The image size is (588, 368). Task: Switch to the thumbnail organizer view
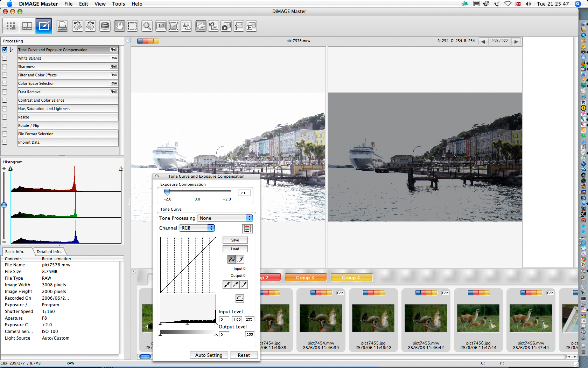click(10, 26)
